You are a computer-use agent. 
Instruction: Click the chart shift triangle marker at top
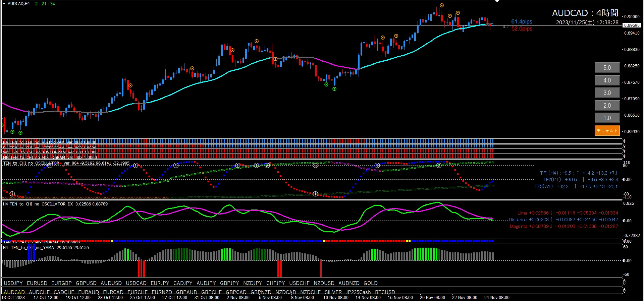click(x=497, y=1)
